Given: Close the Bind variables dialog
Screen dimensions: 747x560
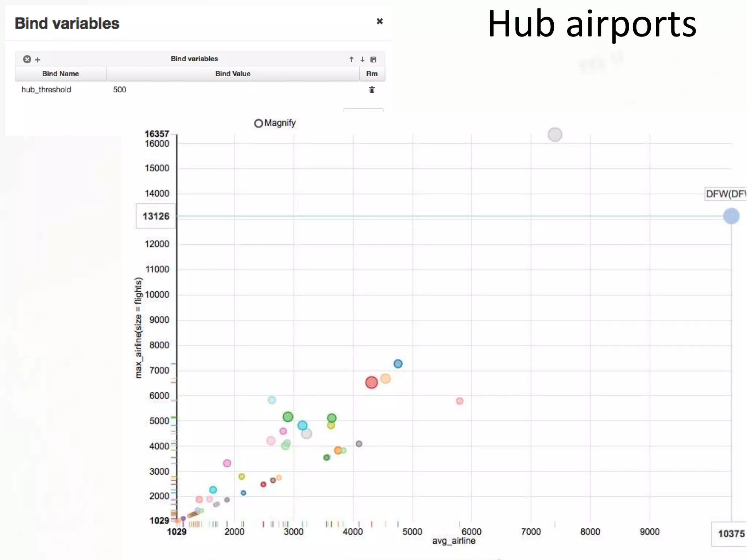Looking at the screenshot, I should click(379, 21).
